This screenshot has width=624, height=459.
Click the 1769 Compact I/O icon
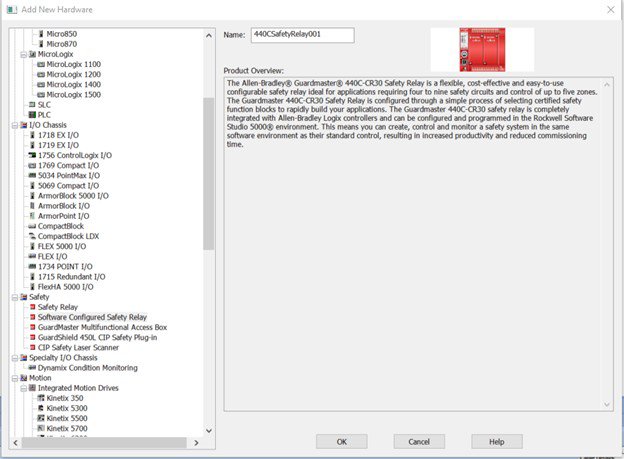[32, 165]
